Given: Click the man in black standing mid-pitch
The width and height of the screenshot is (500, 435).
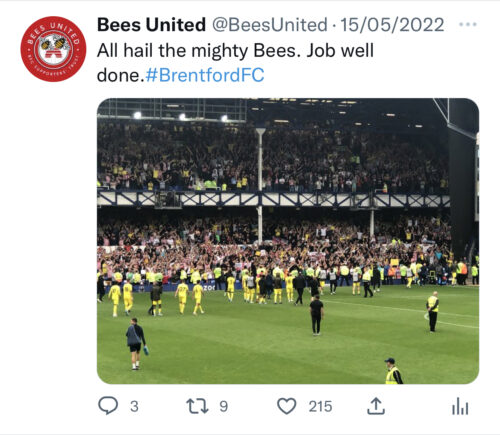Looking at the screenshot, I should click(316, 315).
